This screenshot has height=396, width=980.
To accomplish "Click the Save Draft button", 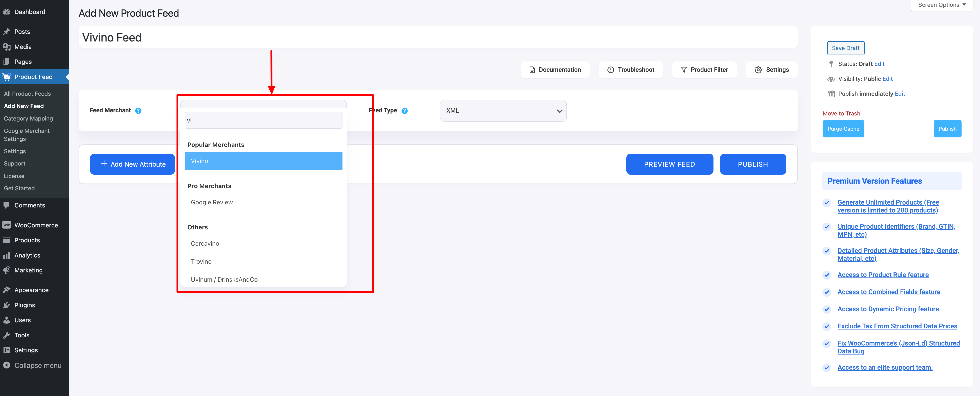I will pyautogui.click(x=845, y=48).
